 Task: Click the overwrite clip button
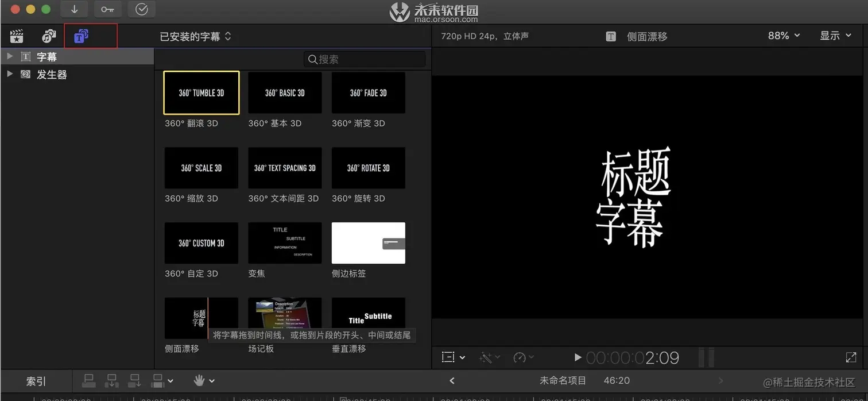[157, 380]
